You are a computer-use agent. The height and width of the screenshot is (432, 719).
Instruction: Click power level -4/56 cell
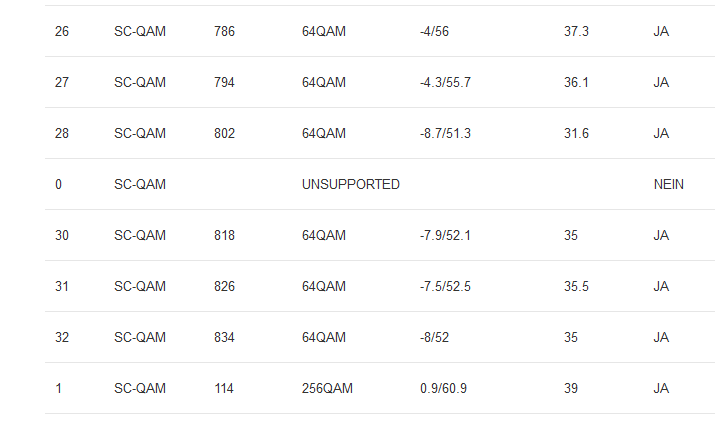(x=435, y=32)
